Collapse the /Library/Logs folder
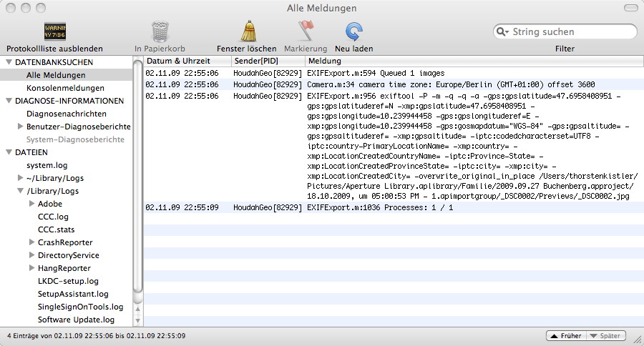The image size is (644, 346). 20,190
